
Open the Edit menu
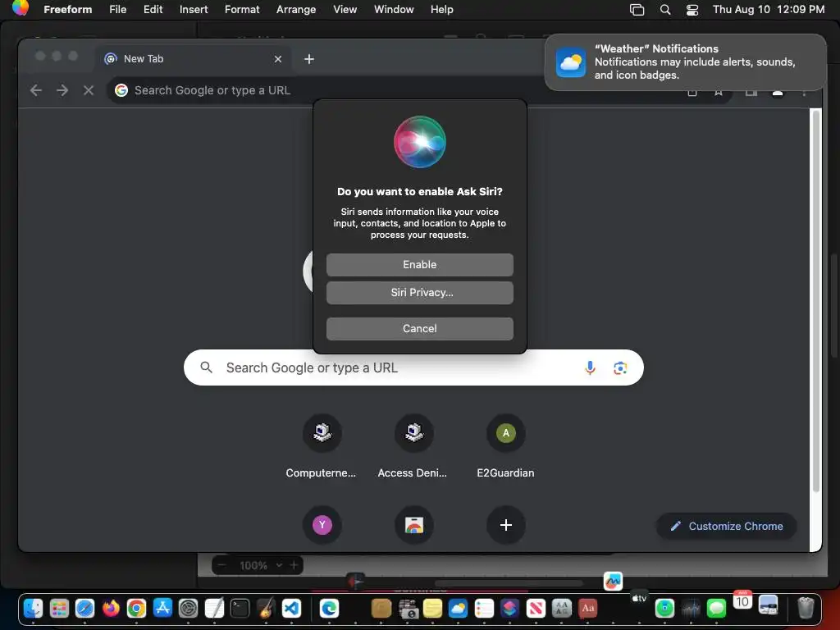[x=153, y=9]
